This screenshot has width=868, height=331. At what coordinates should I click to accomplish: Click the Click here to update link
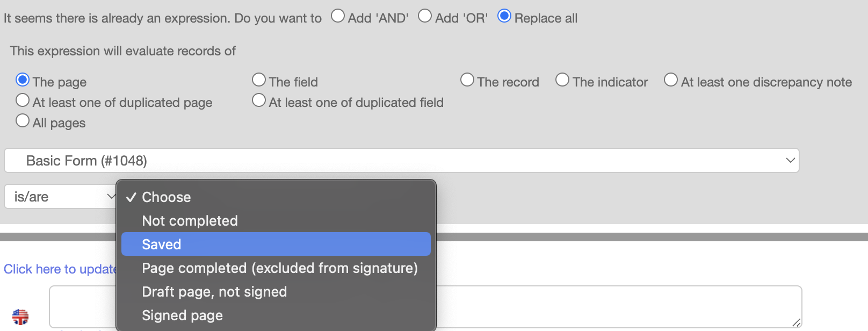60,269
